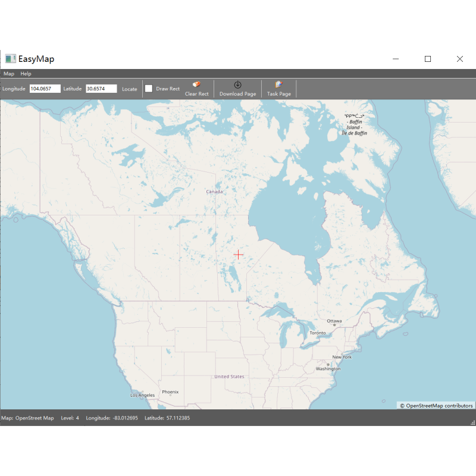Click the Los Angeles label on map

point(142,395)
